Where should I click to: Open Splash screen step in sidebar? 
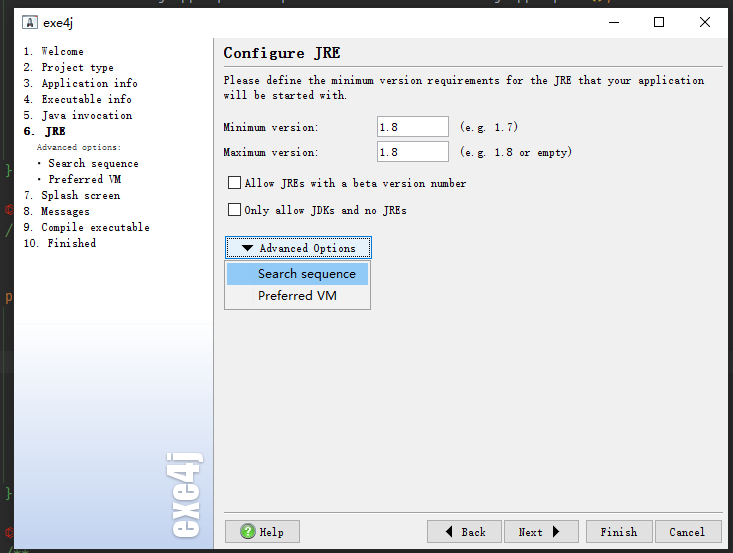coord(80,195)
